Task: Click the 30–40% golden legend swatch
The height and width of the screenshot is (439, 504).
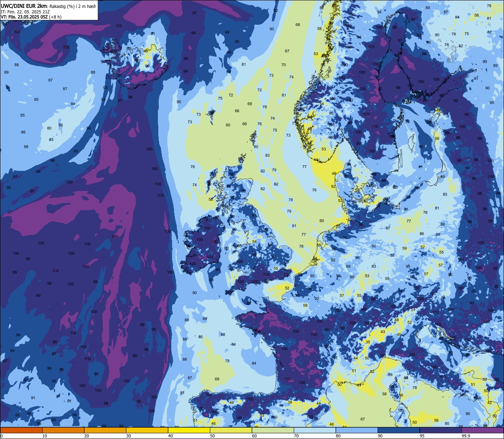Action: coord(147,430)
